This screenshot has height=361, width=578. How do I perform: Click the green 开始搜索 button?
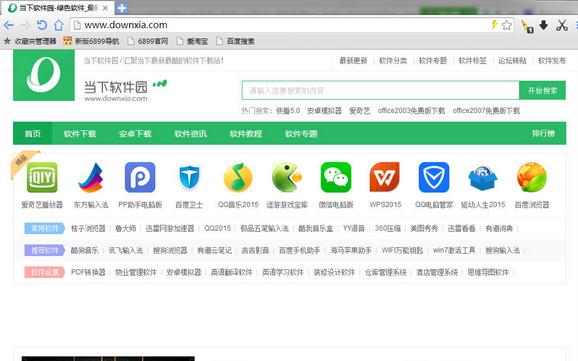click(542, 90)
